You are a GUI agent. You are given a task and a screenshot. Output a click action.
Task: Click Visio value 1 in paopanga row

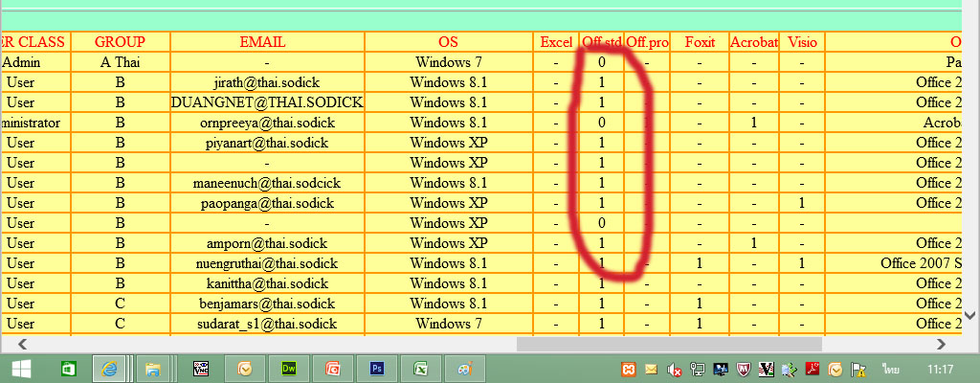[x=802, y=203]
